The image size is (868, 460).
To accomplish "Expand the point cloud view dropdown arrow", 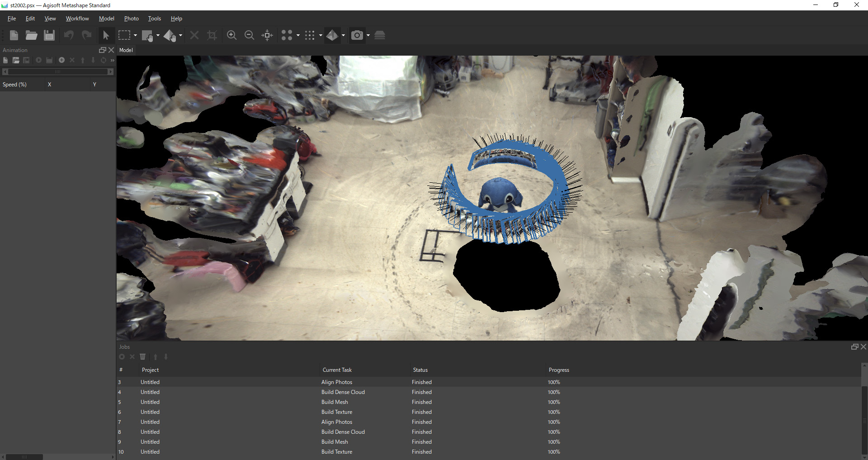I will (298, 35).
